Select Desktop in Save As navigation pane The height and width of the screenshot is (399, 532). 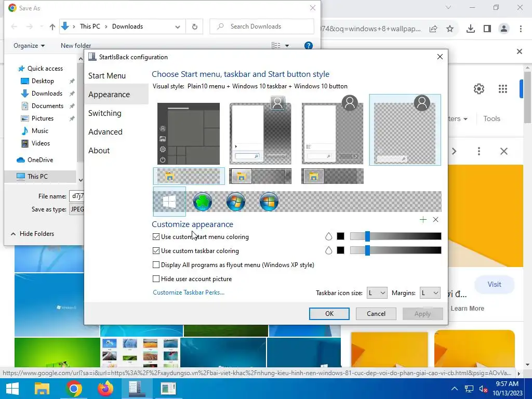click(x=43, y=81)
